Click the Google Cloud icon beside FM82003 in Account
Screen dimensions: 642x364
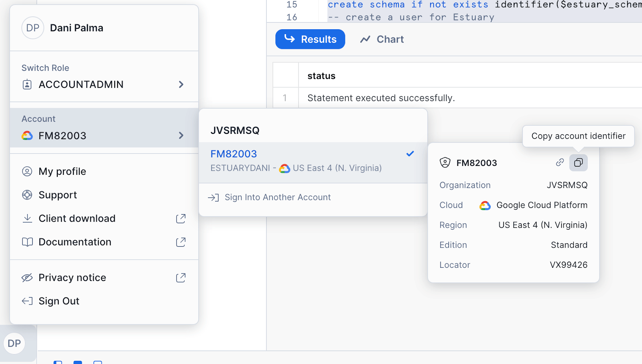click(x=27, y=135)
